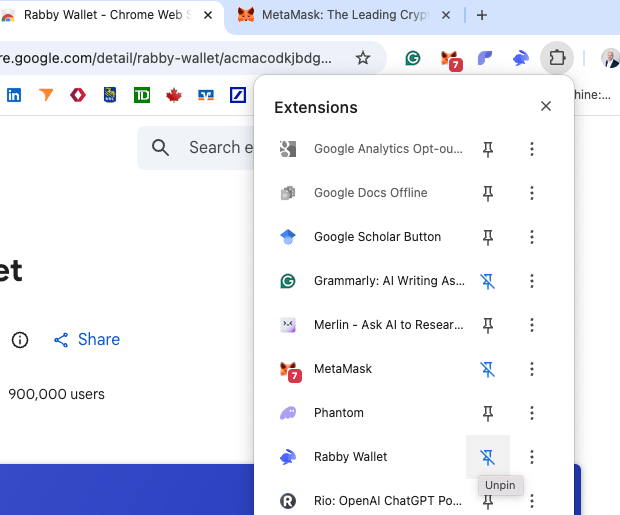Image resolution: width=620 pixels, height=515 pixels.
Task: Pin Google Scholar Button extension
Action: coord(488,237)
